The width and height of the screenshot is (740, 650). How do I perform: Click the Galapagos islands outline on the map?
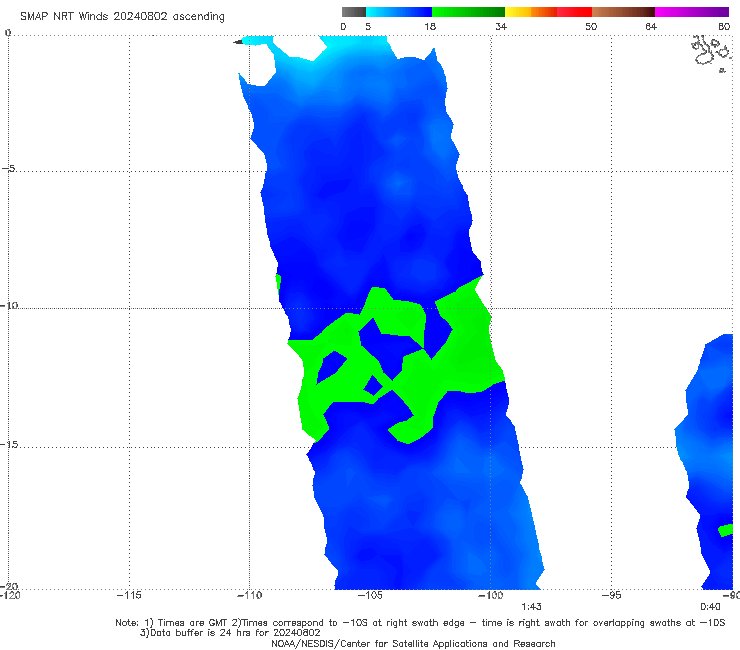712,53
